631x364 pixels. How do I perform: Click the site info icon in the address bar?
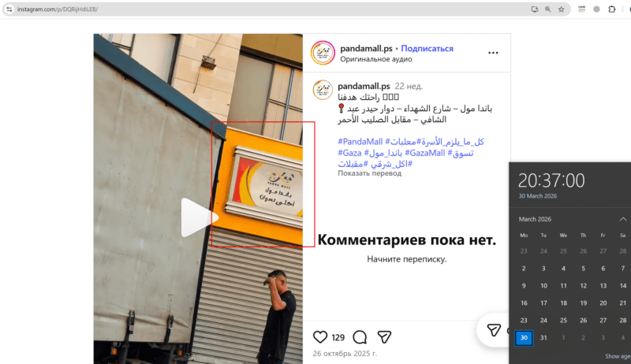tap(9, 9)
